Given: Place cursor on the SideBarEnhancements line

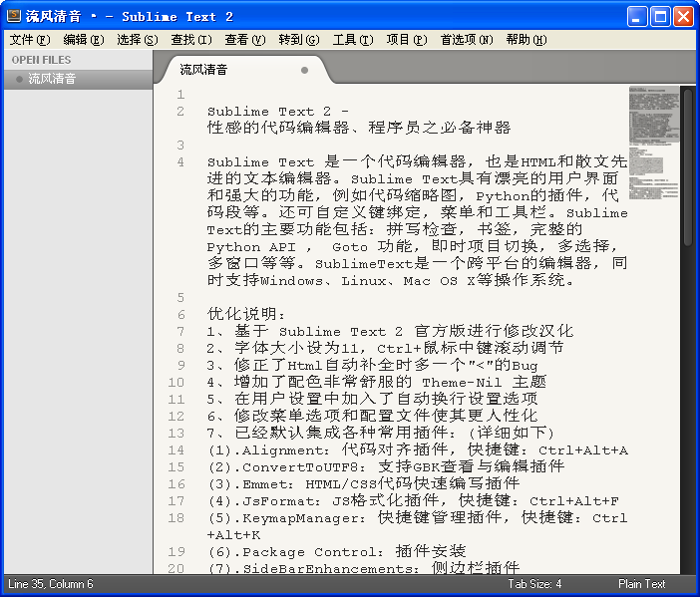Looking at the screenshot, I should point(363,568).
